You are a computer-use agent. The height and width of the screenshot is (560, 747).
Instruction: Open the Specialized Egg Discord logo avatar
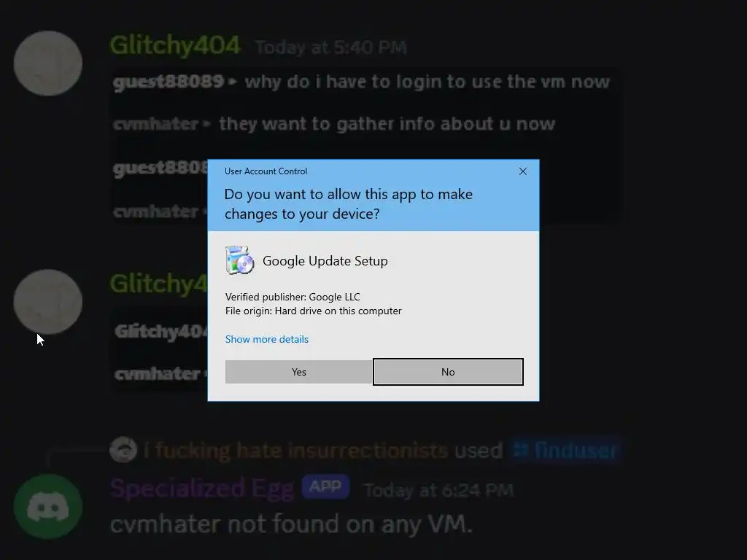tap(47, 507)
